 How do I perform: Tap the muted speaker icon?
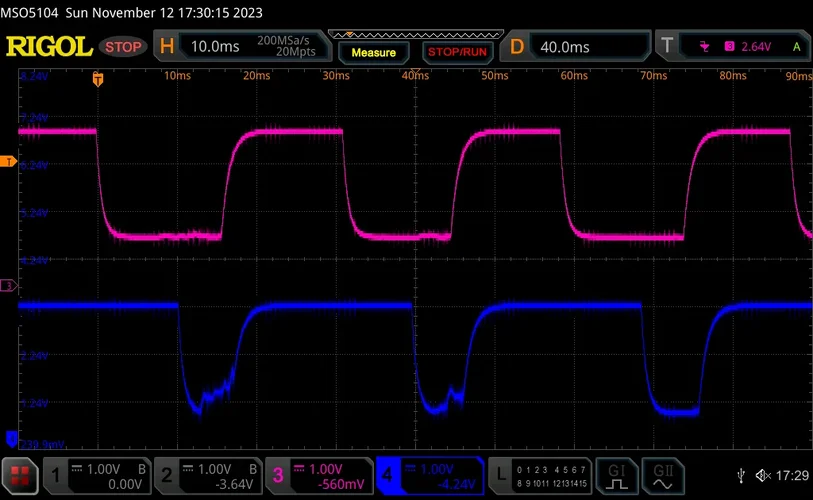tap(763, 475)
